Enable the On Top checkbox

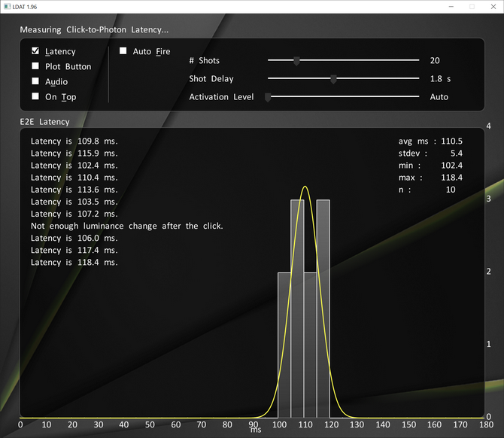[x=35, y=96]
